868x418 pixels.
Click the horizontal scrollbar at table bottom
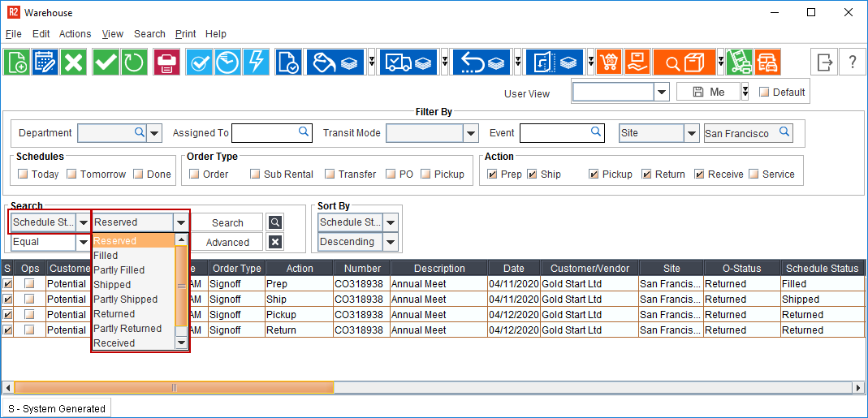tap(173, 388)
